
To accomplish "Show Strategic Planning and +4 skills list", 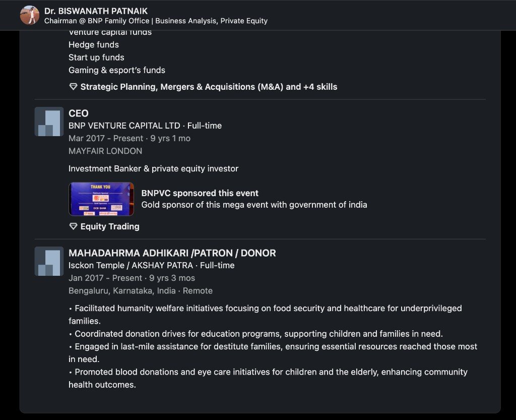I will point(209,87).
